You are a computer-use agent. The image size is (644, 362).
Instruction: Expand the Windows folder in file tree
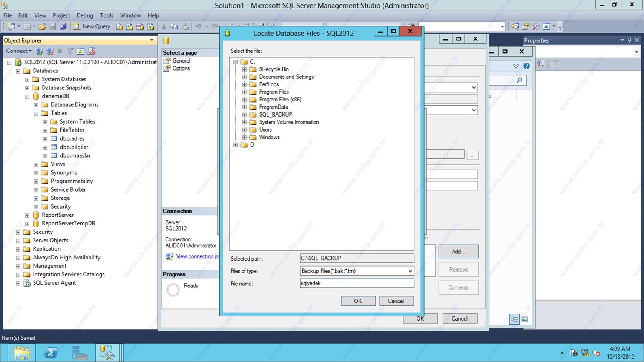(244, 137)
